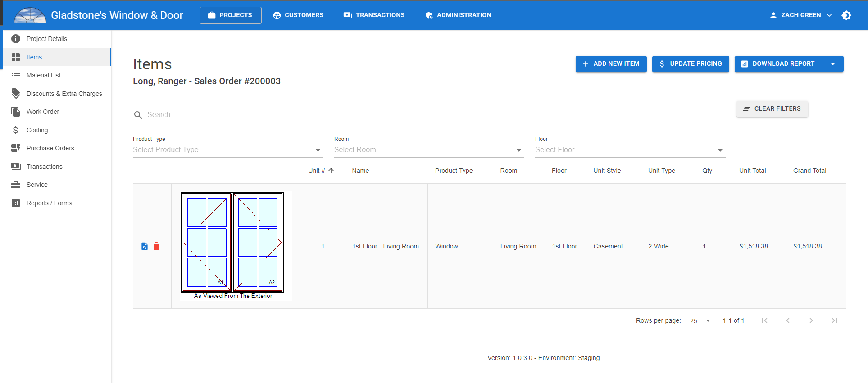Click the Gladstone's Window & Door logo

[x=30, y=15]
